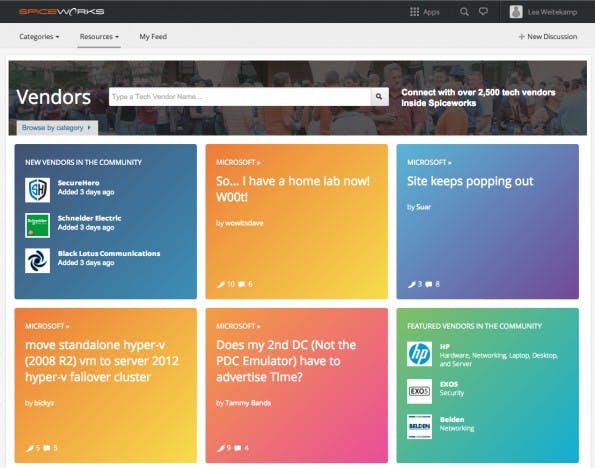The height and width of the screenshot is (468, 595).
Task: View author Tammy Bands profile
Action: [x=248, y=403]
